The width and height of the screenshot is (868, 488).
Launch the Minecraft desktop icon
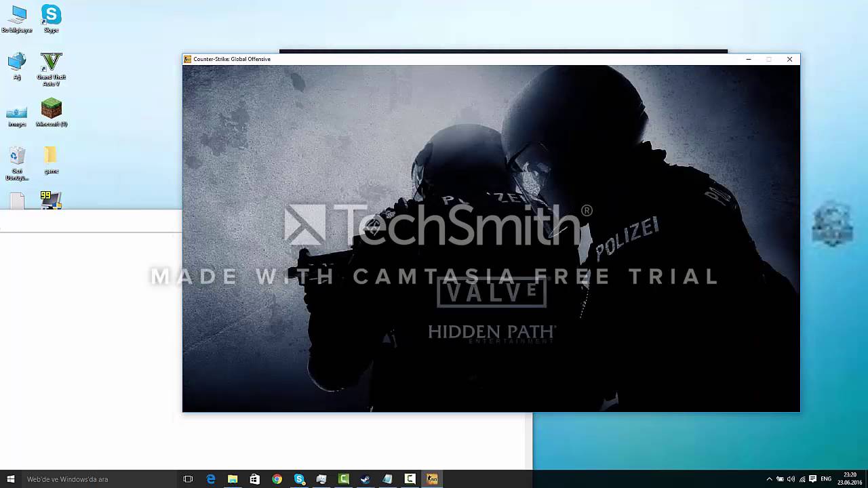click(x=51, y=113)
